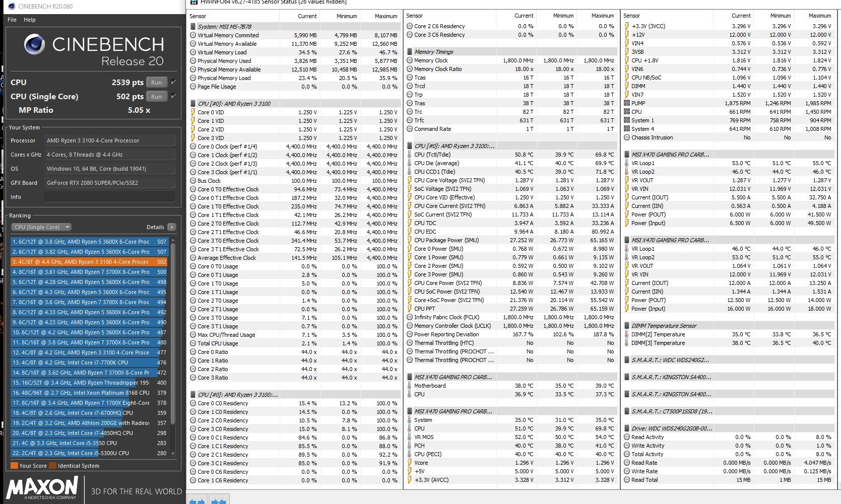Click the lightning icon for Vcore row
841x504 pixels.
[410, 463]
